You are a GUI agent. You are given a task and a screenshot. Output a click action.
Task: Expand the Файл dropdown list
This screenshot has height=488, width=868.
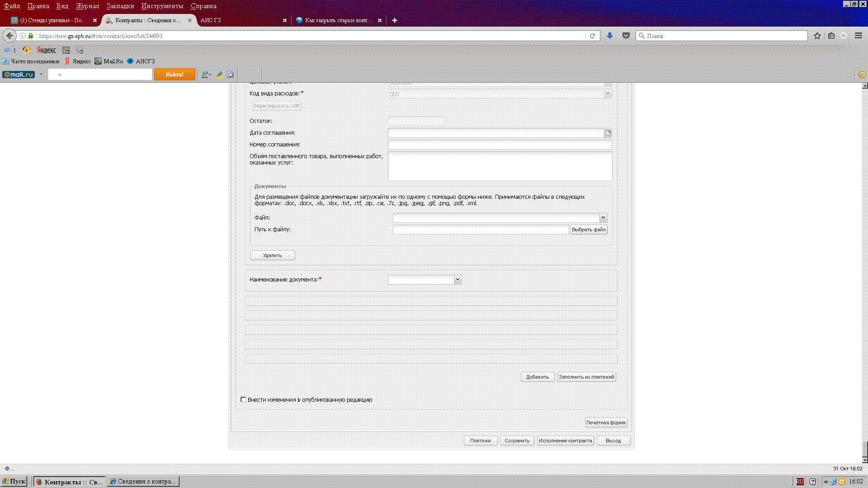(603, 218)
